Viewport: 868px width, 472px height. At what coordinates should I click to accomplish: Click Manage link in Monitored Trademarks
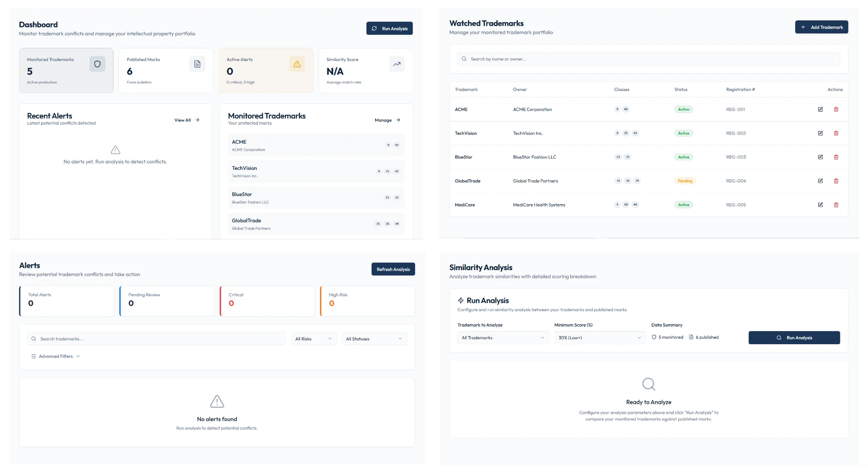(387, 120)
